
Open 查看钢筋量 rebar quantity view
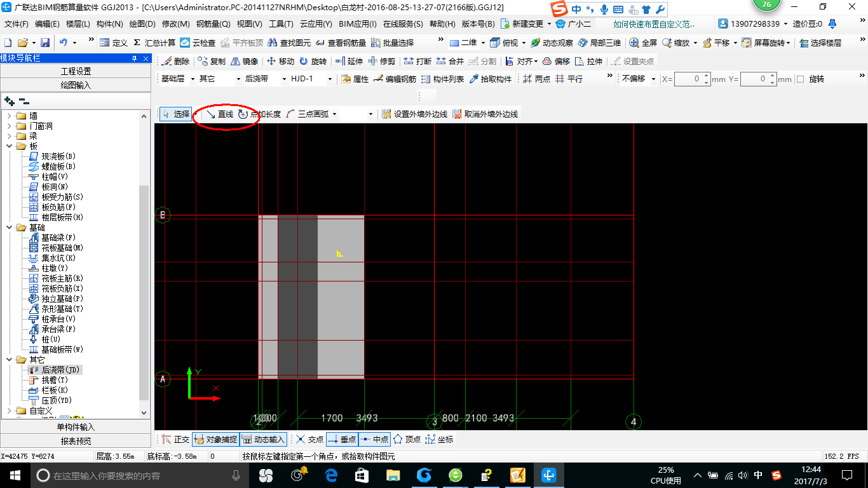click(x=341, y=43)
